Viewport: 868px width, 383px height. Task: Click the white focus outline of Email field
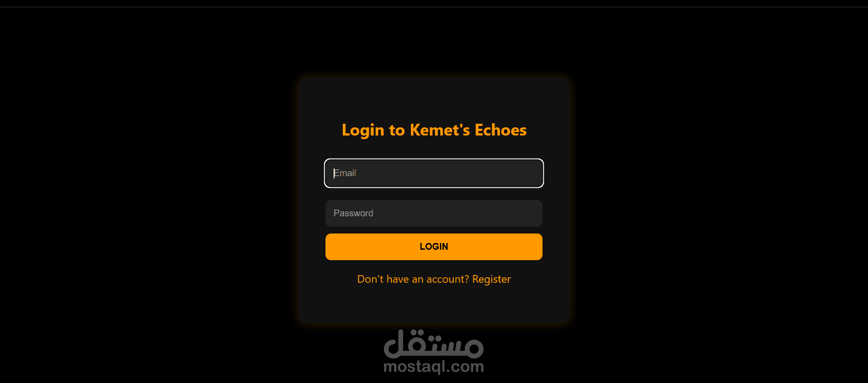(434, 159)
